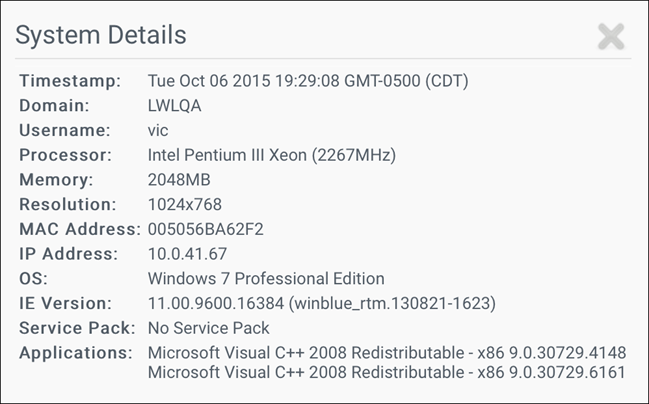Select the Visual C++ 2008 9.0.30729.6161 entry
Screen dimensions: 649x404
[x=387, y=374]
